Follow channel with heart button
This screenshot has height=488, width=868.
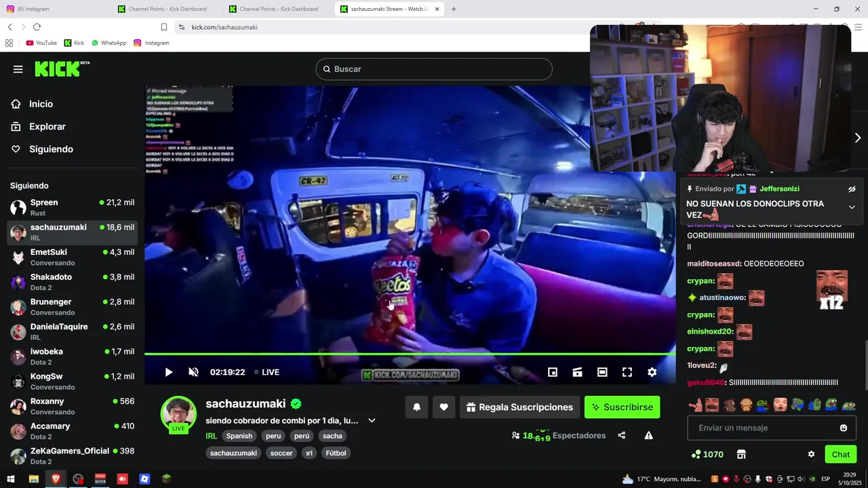[x=443, y=407]
